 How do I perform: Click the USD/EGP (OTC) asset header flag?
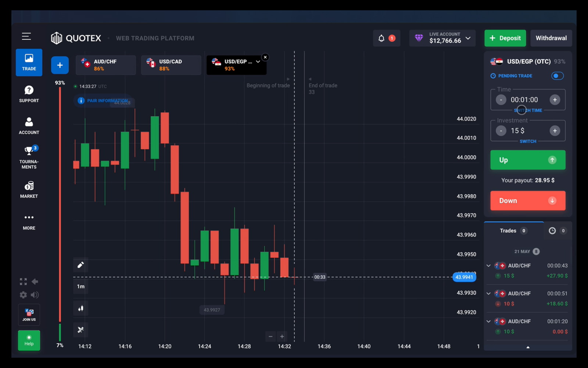496,61
